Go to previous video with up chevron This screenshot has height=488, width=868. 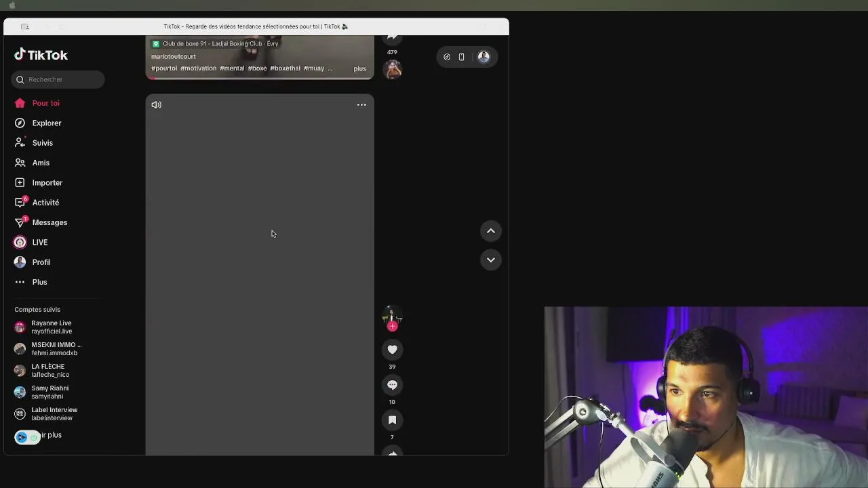(491, 231)
